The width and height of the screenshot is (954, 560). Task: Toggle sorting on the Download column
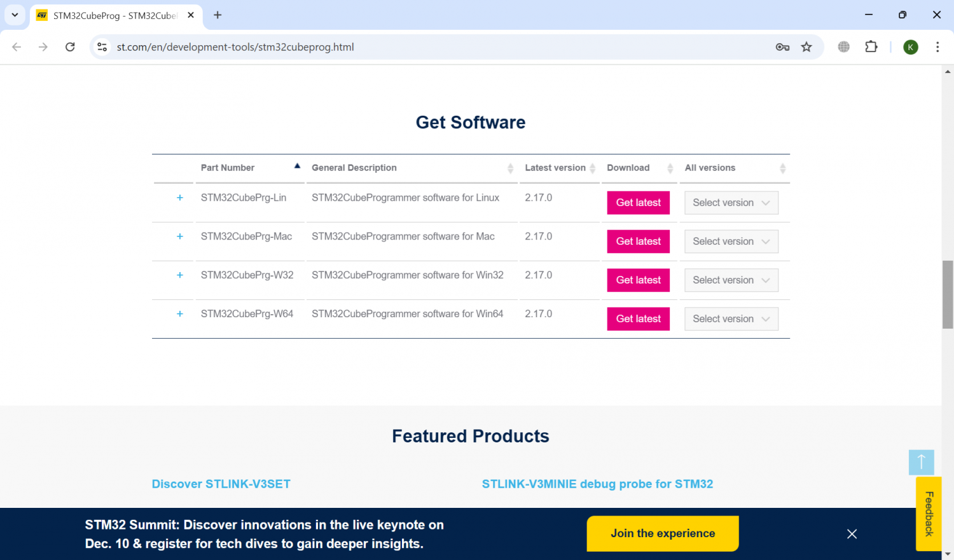(x=670, y=168)
